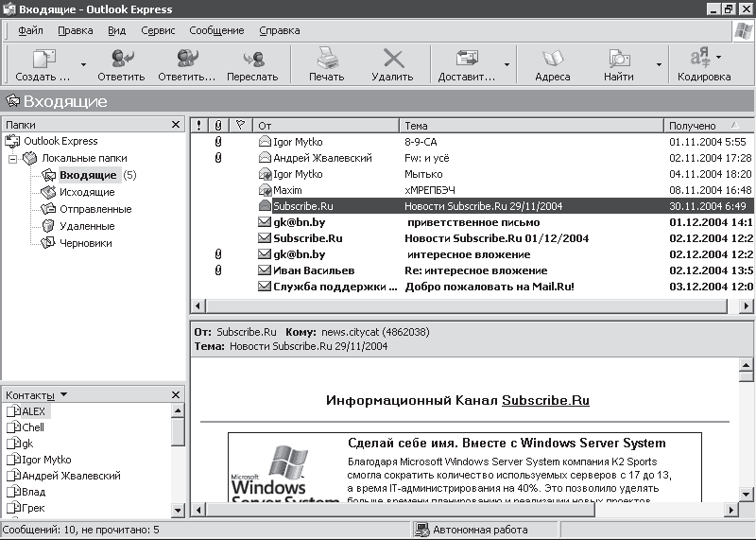Open the dropdown arrow beside Создать button
Screen dimensions: 756x540
[x=84, y=65]
